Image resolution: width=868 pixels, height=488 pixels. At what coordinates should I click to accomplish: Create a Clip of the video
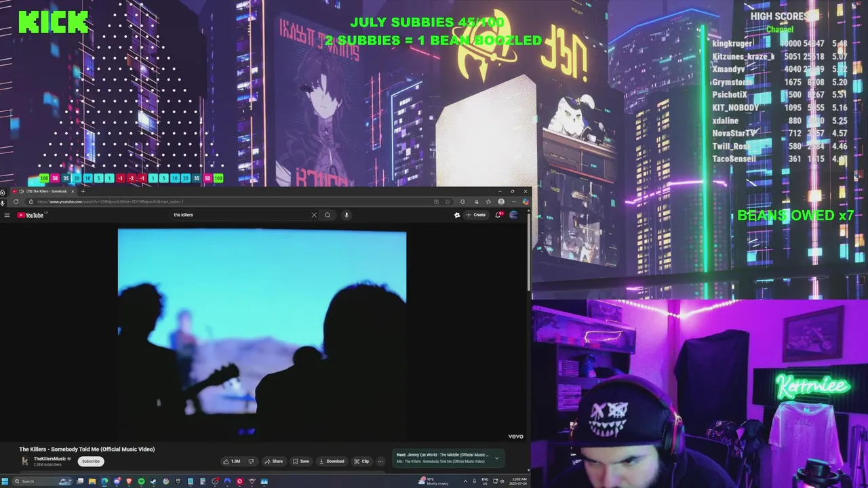pos(362,462)
